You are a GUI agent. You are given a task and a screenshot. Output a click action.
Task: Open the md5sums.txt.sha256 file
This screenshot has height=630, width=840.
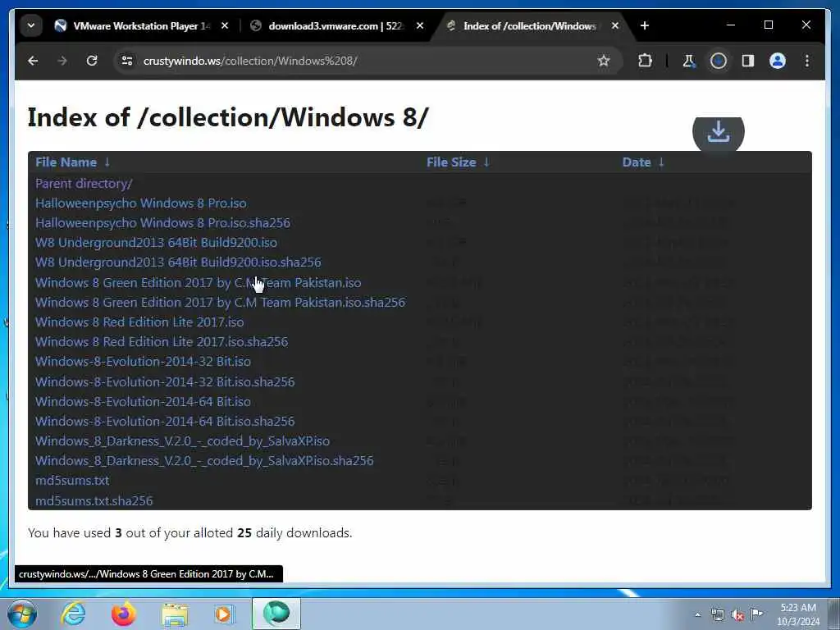click(x=94, y=501)
